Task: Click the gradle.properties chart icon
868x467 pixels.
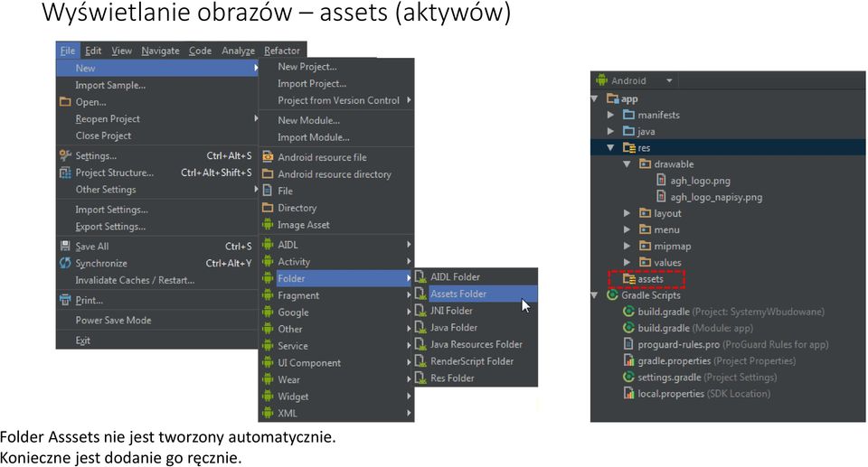Action: (629, 360)
